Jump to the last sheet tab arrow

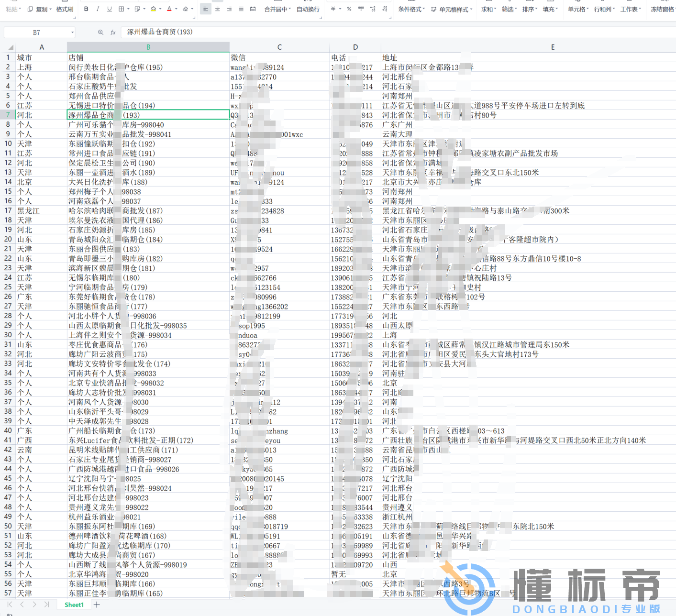(x=46, y=605)
